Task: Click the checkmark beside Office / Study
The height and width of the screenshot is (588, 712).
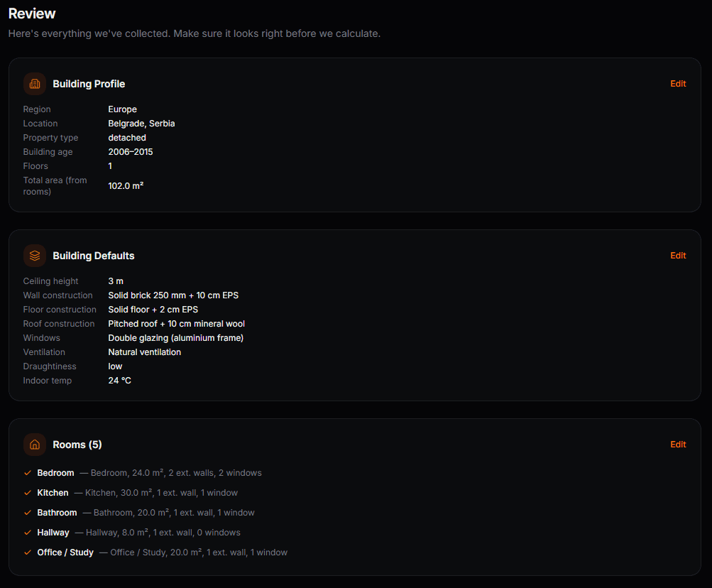Action: 28,552
